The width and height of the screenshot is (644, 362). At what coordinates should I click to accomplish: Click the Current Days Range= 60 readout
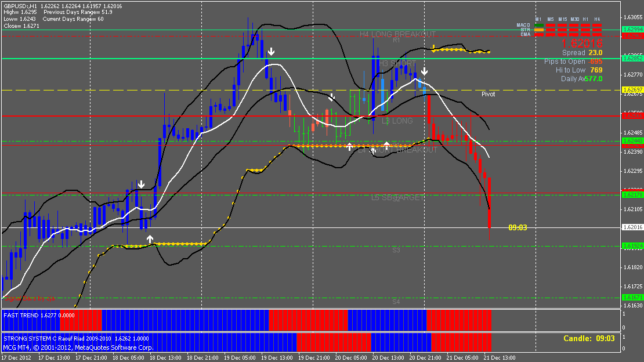(x=73, y=19)
